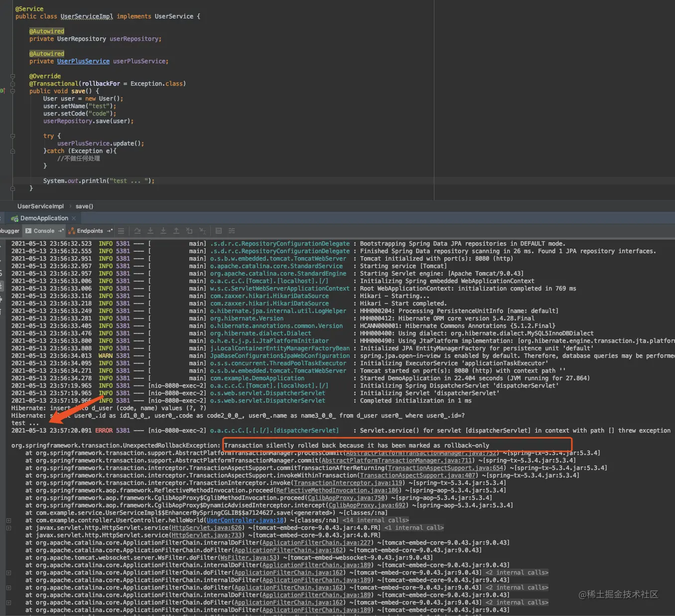The height and width of the screenshot is (616, 675).
Task: Switch to the Endpoints tab
Action: coord(90,231)
